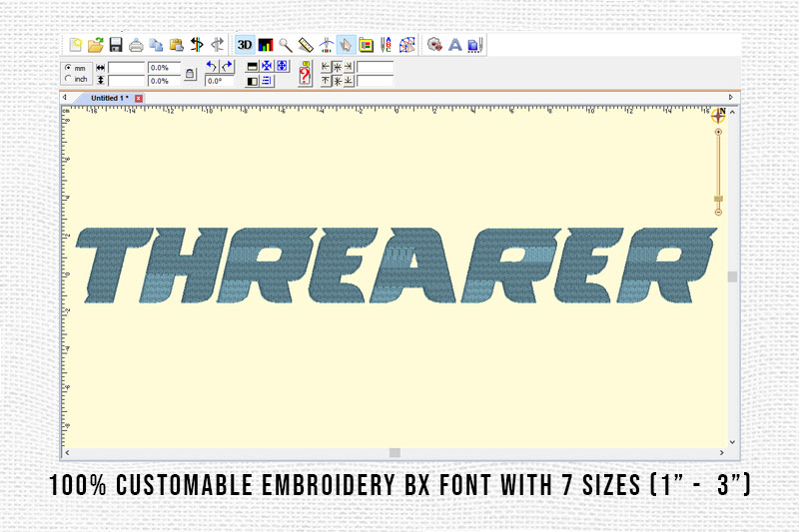Rotate right with the blue clockwise arrow
This screenshot has width=799, height=532.
pos(227,66)
